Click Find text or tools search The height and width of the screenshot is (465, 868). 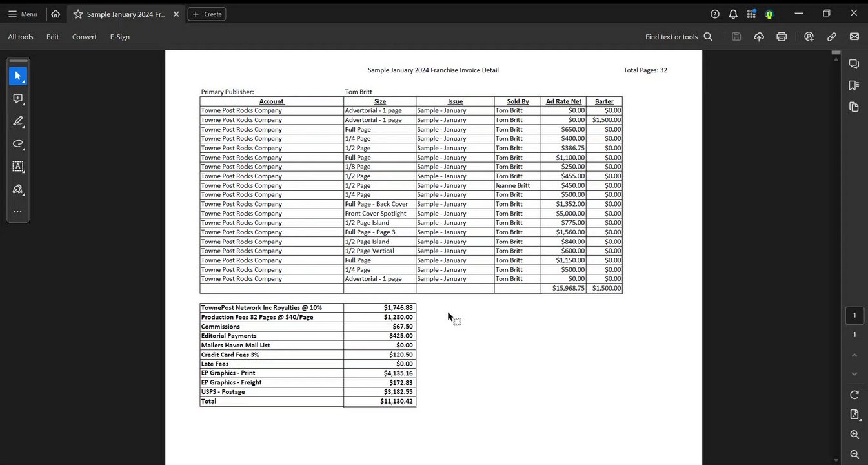click(x=679, y=37)
